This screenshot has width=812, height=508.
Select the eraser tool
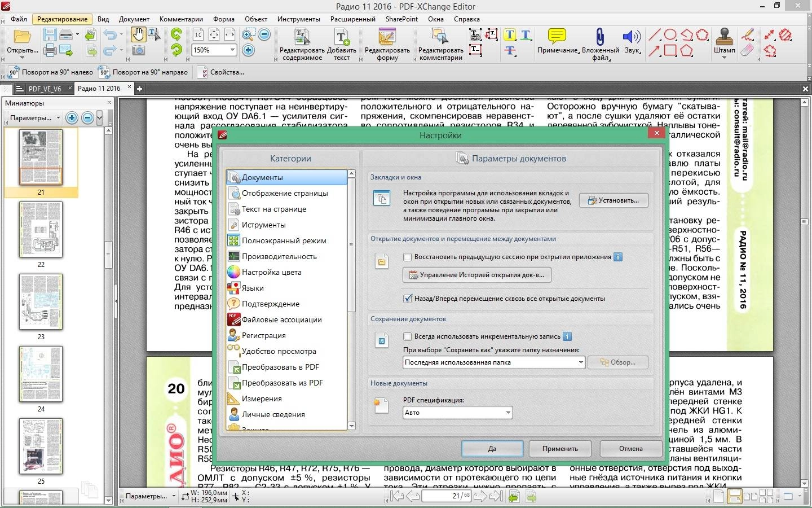[747, 51]
